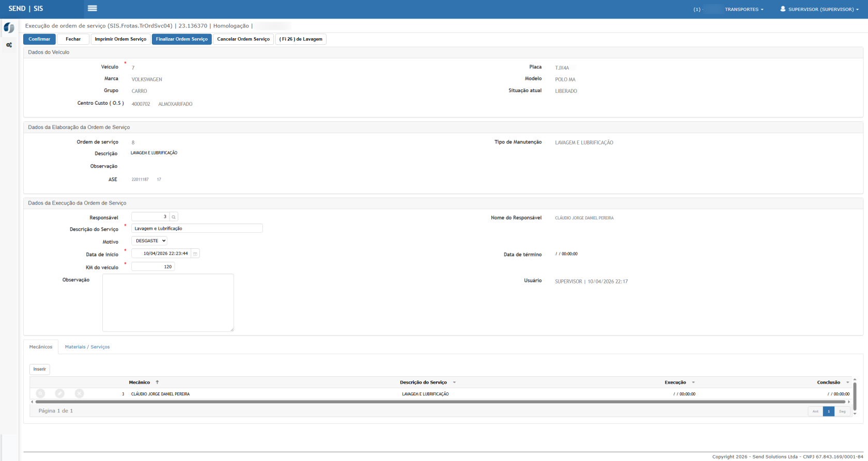Click the grid horizontal scrollbar
Image resolution: width=868 pixels, height=461 pixels.
[439, 402]
